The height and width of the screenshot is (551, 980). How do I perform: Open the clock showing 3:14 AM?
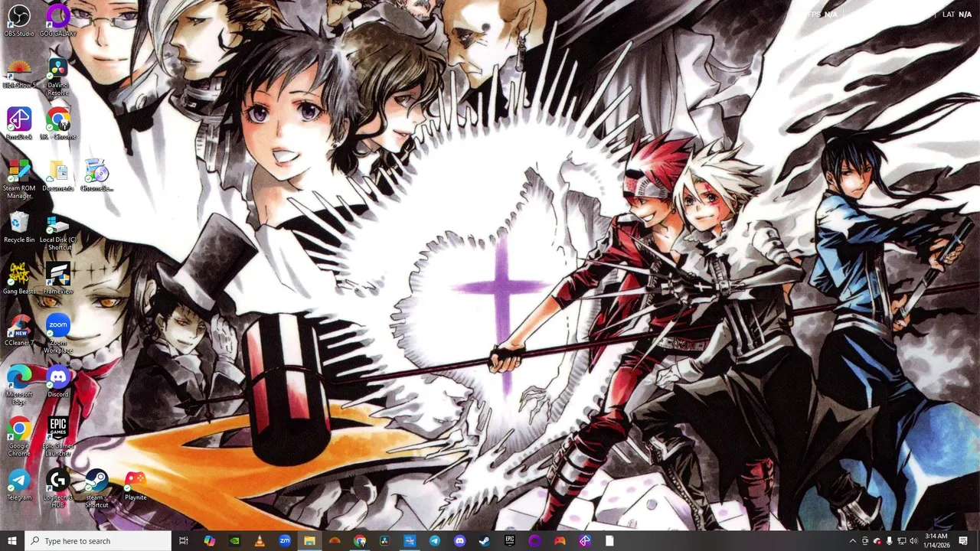(936, 541)
